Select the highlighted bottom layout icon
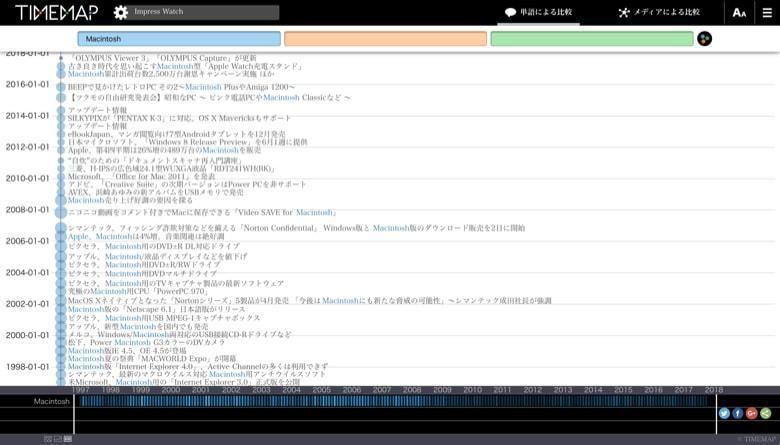780x445 pixels. pos(68,439)
